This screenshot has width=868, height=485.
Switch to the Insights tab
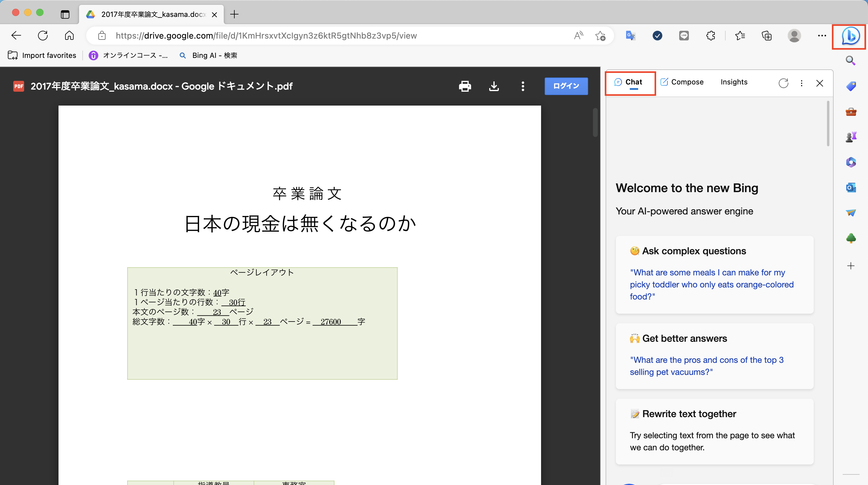click(734, 81)
